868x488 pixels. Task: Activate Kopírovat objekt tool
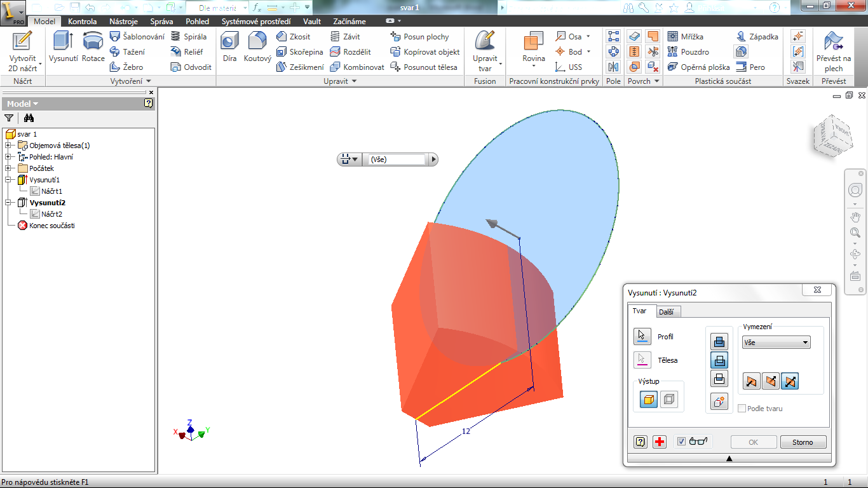pyautogui.click(x=424, y=52)
